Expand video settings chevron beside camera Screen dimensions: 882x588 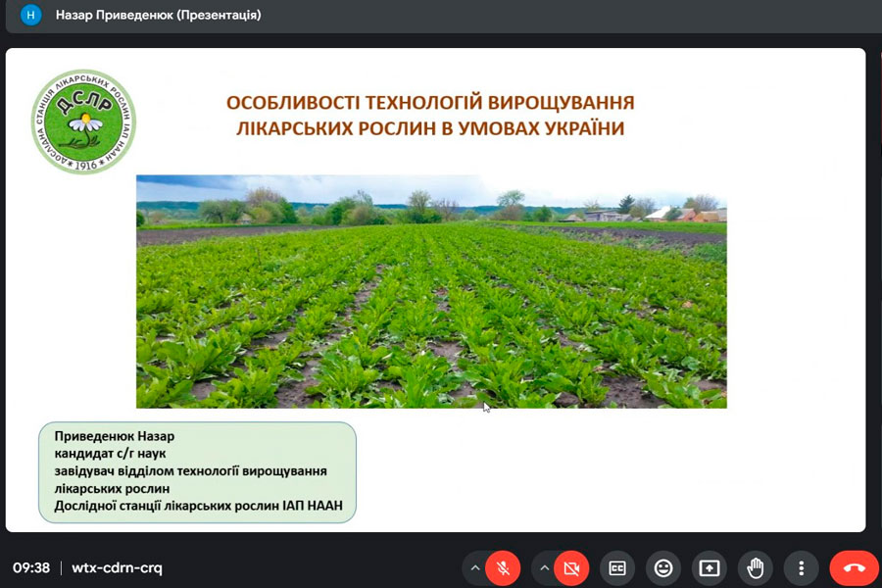click(x=544, y=568)
